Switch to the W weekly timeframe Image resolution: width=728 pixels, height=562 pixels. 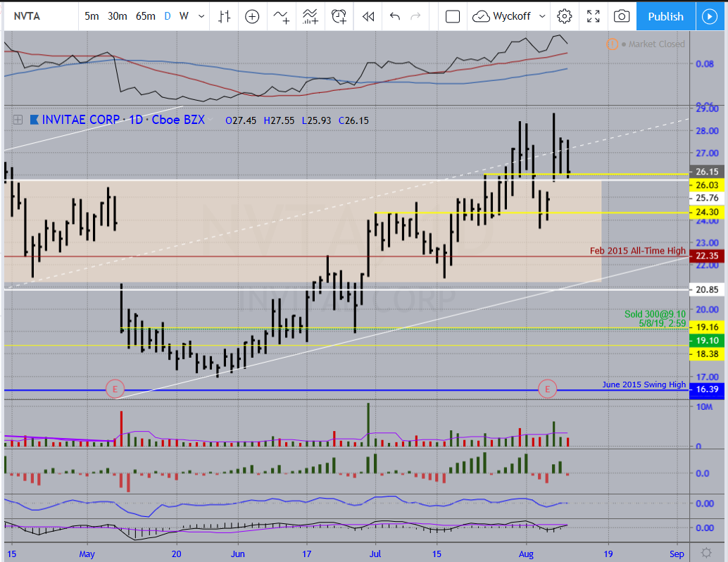[x=184, y=16]
